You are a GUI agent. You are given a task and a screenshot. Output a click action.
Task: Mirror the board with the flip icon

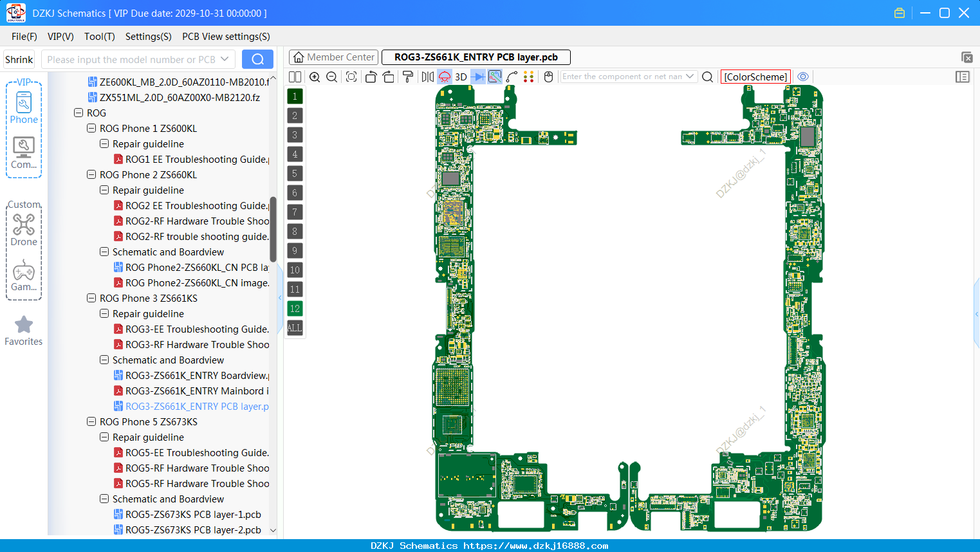pos(428,77)
